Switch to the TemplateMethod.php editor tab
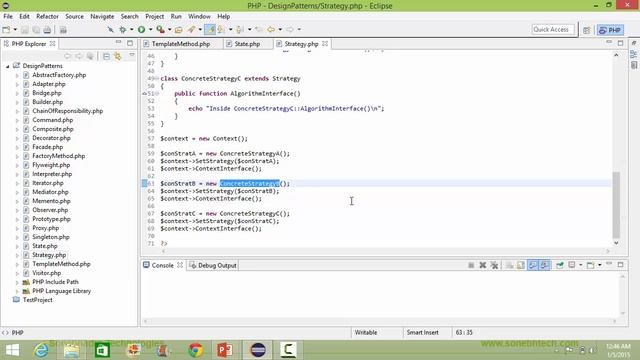The width and height of the screenshot is (640, 360). click(181, 44)
